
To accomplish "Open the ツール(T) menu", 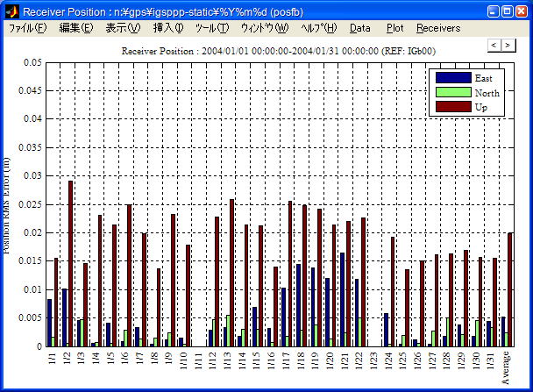I will pyautogui.click(x=211, y=28).
